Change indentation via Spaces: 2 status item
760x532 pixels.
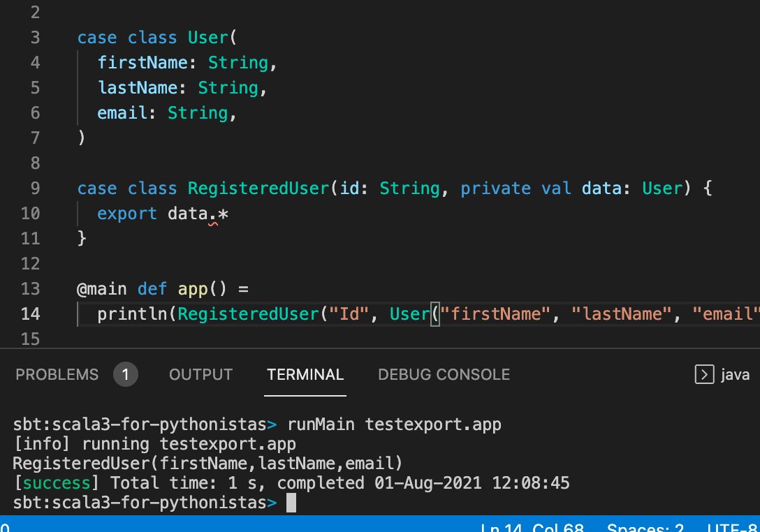645,527
